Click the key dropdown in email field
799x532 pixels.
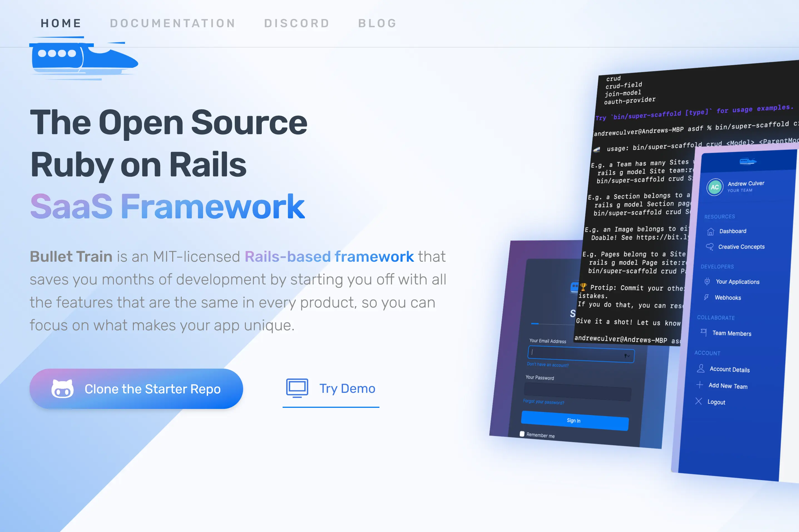coord(627,356)
